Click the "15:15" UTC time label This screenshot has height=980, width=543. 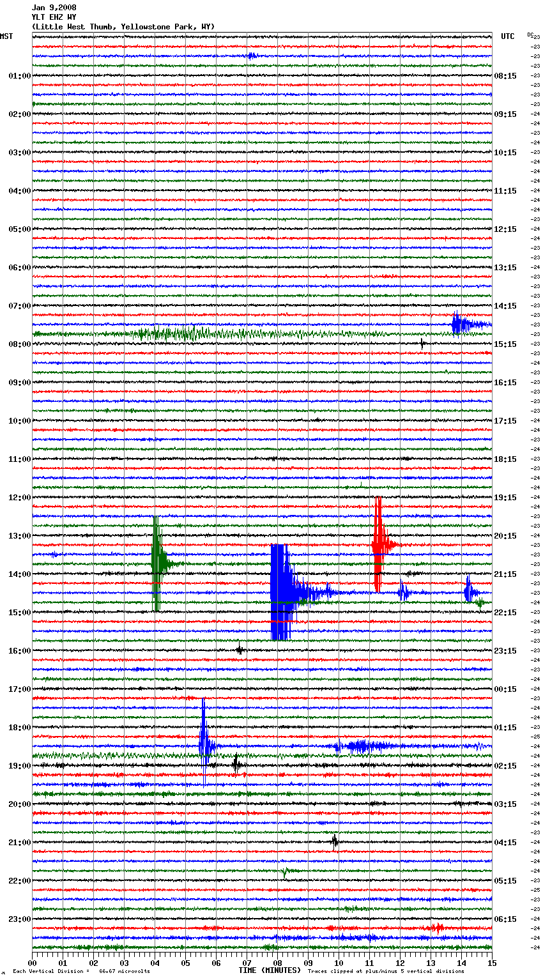[x=505, y=344]
